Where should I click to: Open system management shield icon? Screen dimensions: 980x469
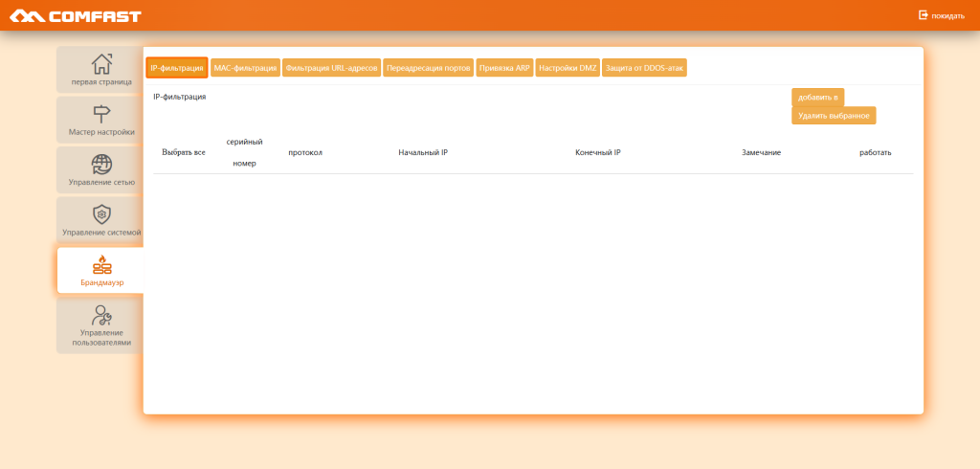(x=101, y=214)
